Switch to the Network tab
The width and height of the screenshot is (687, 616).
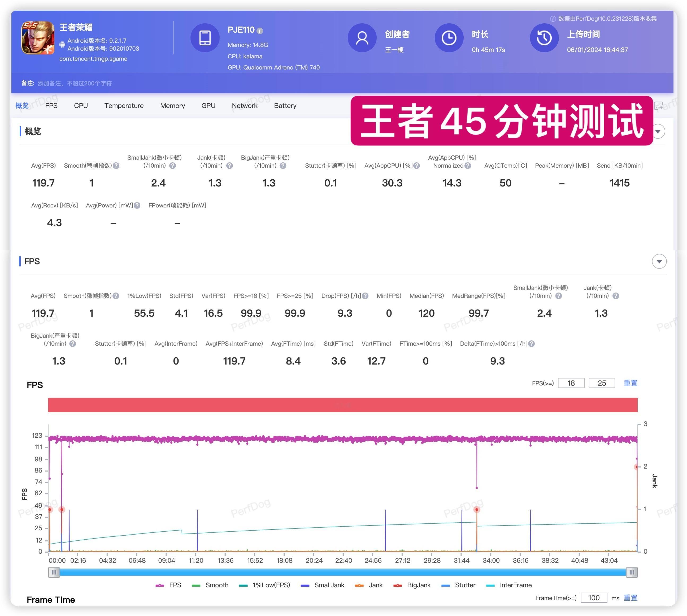[x=245, y=106]
